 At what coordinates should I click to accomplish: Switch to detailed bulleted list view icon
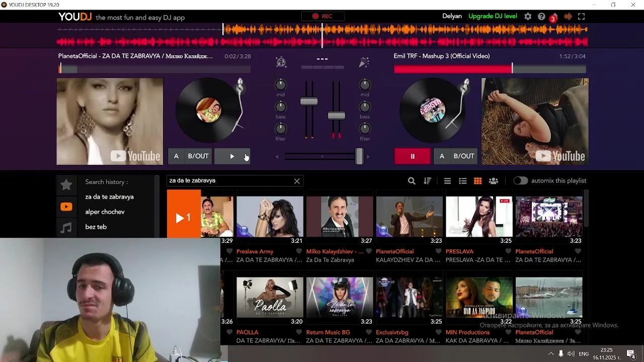[463, 181]
